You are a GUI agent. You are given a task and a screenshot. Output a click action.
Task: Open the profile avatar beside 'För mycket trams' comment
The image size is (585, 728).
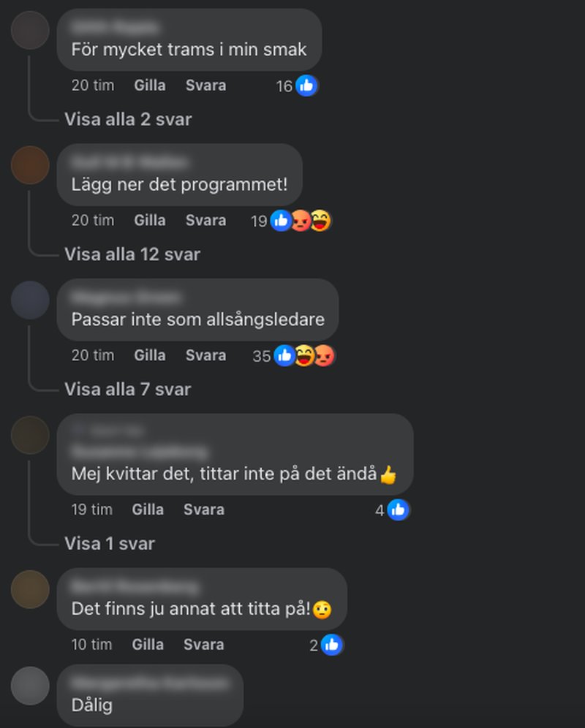tap(30, 30)
